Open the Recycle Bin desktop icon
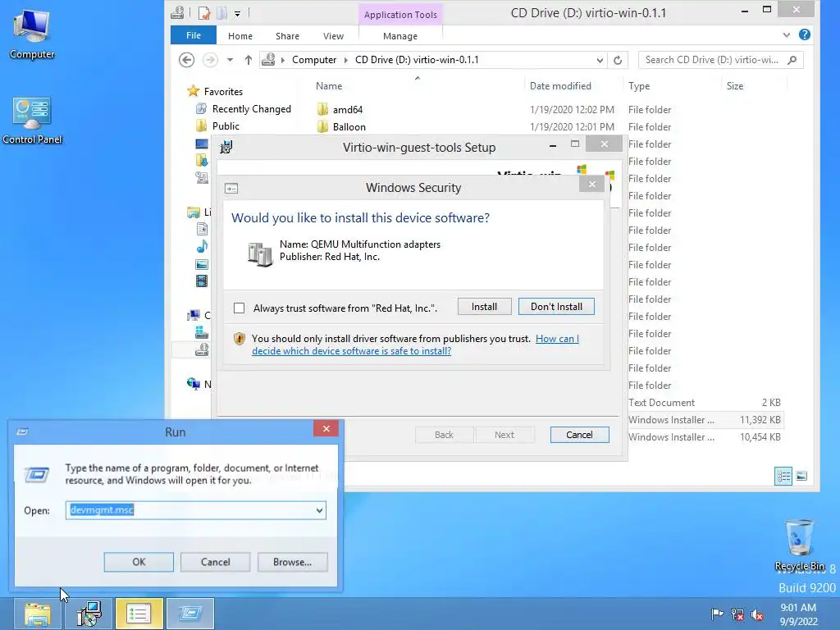This screenshot has width=840, height=630. (799, 545)
